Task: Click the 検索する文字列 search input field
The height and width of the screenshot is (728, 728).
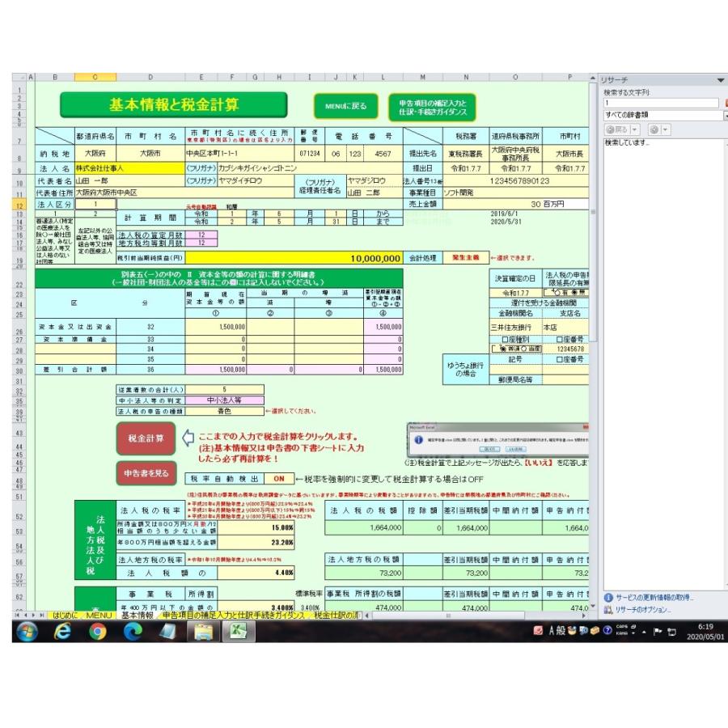Action: point(660,104)
